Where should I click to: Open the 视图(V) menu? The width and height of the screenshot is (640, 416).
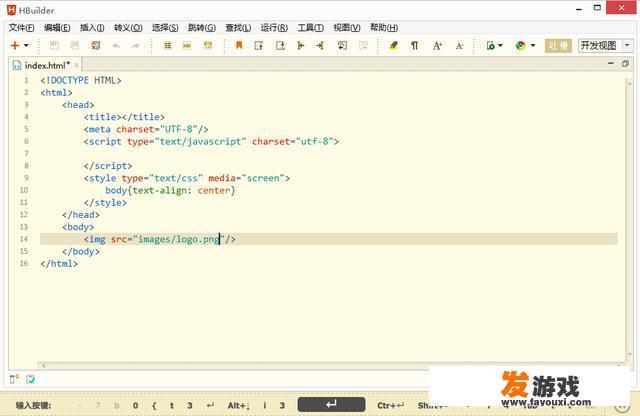pos(347,27)
